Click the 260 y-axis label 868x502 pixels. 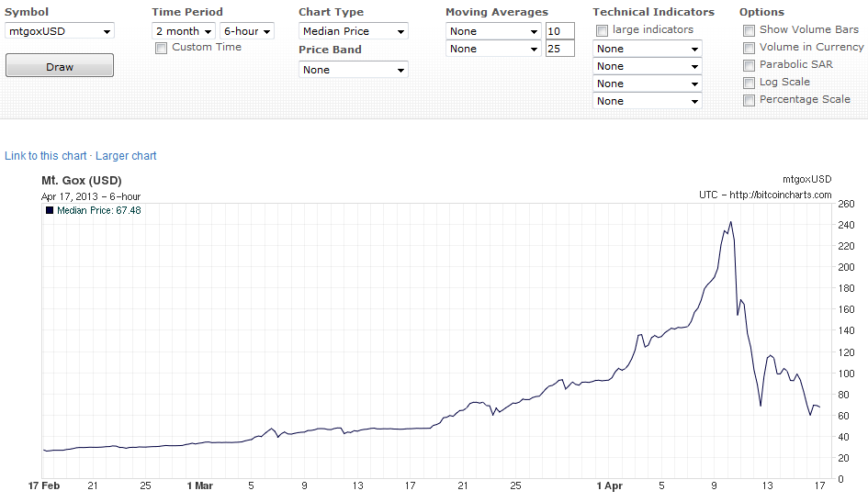point(846,204)
